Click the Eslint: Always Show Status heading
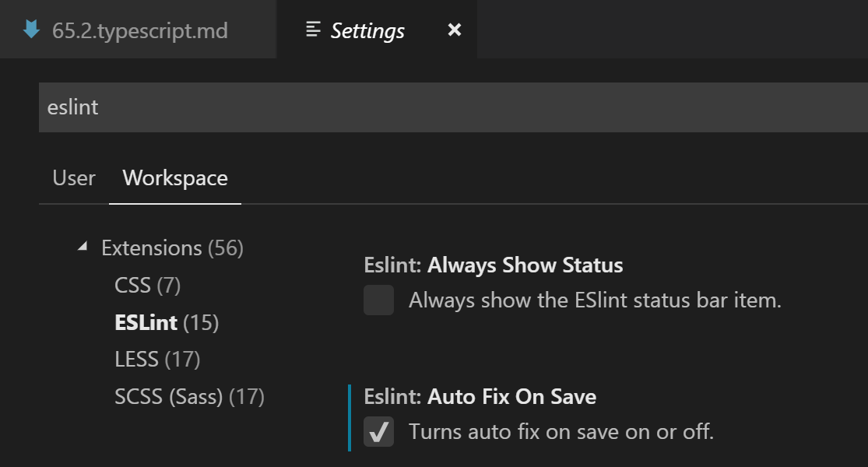The image size is (868, 467). 493,265
